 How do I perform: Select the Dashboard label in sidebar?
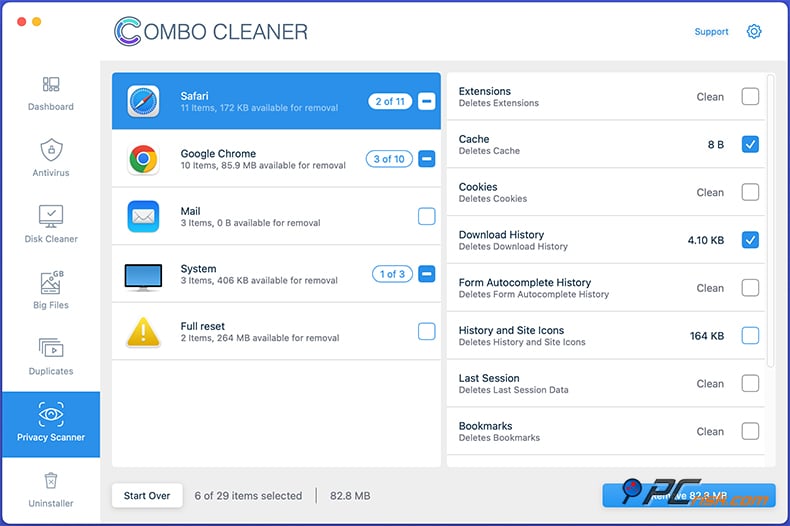click(51, 106)
